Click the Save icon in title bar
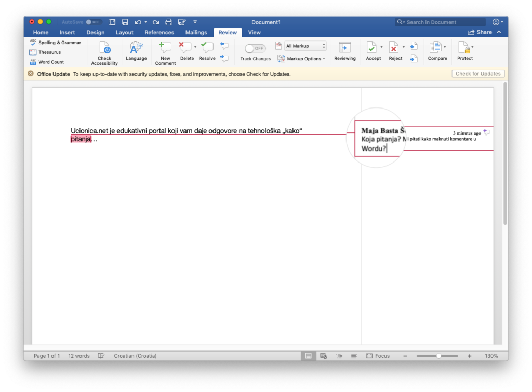This screenshot has height=392, width=532. [125, 22]
